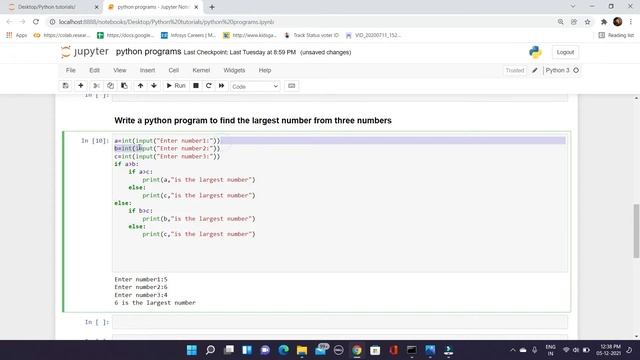This screenshot has height=360, width=640.
Task: Open the Track Status voter ID bookmark
Action: coord(311,35)
